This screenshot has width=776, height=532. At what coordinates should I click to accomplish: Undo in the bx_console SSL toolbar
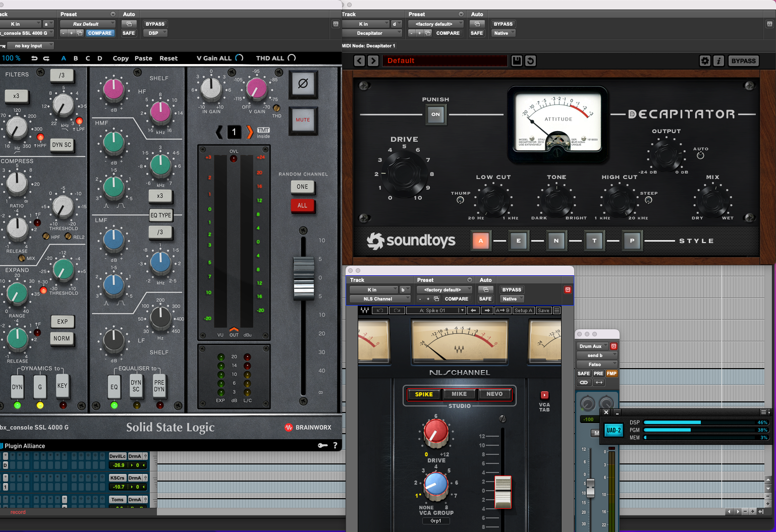coord(34,58)
